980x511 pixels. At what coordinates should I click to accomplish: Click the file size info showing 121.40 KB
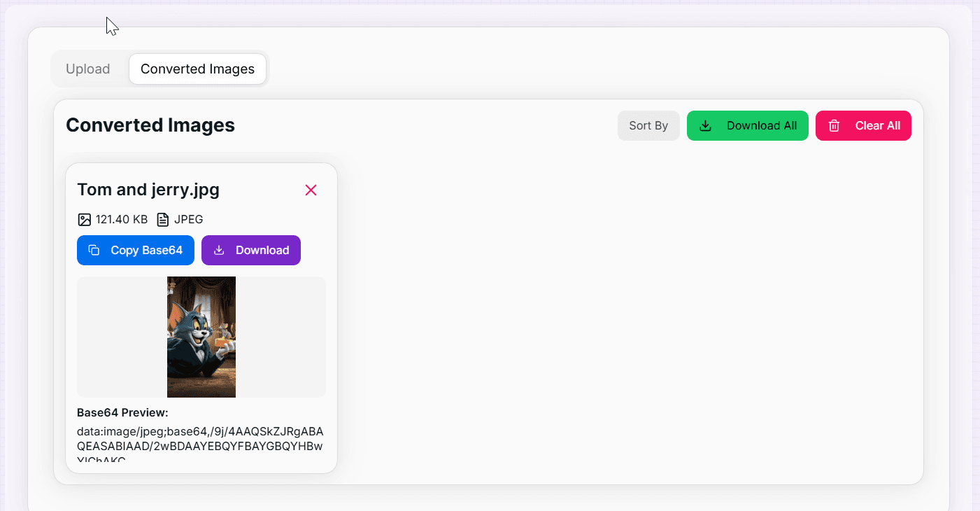click(x=122, y=219)
